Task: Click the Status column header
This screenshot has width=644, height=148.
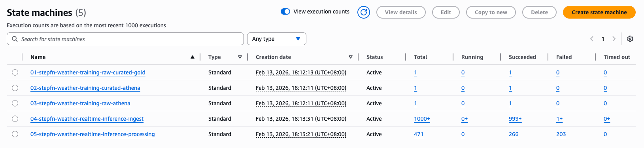Action: click(x=374, y=57)
